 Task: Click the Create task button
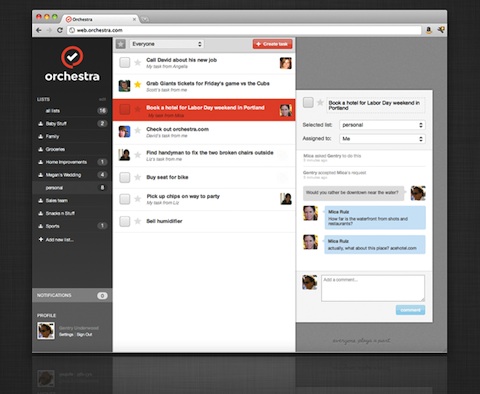pyautogui.click(x=272, y=44)
